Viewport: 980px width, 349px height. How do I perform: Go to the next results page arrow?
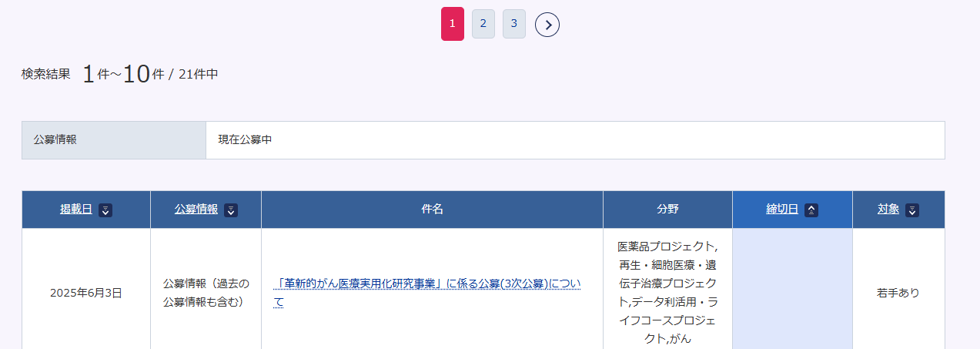547,25
